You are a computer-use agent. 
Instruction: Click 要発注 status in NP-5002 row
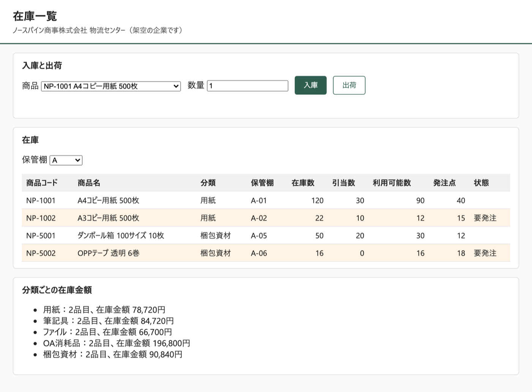[x=485, y=253]
